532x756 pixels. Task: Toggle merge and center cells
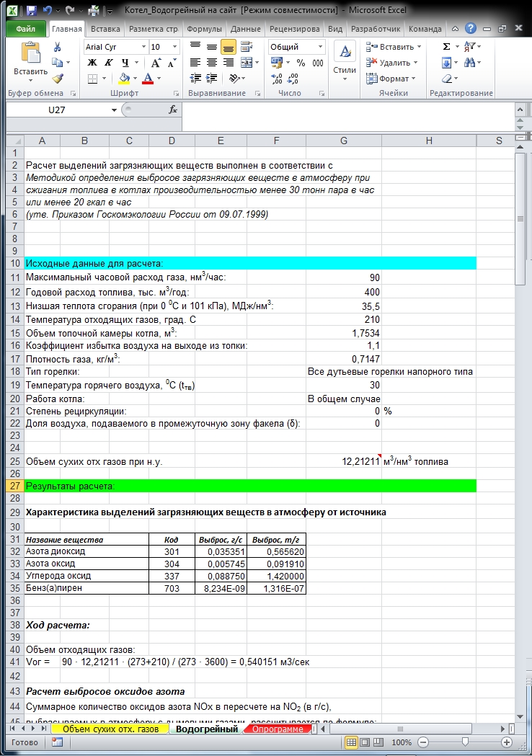(x=247, y=63)
